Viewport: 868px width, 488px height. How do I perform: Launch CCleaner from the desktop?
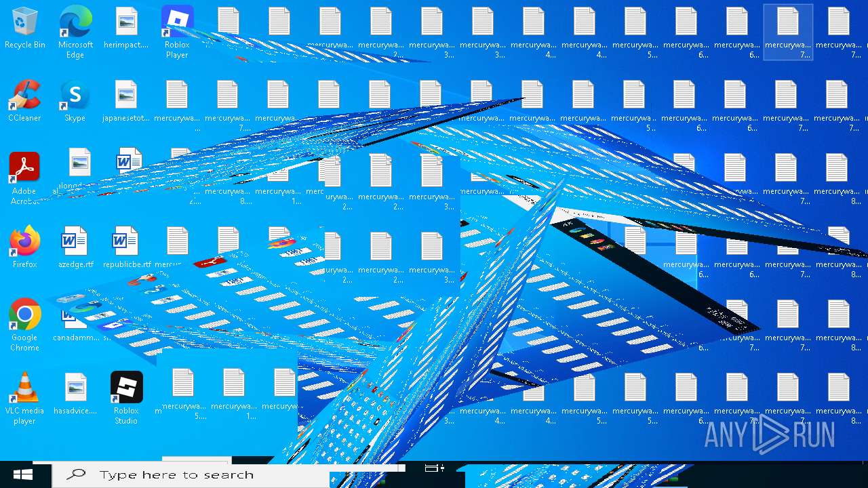click(24, 102)
